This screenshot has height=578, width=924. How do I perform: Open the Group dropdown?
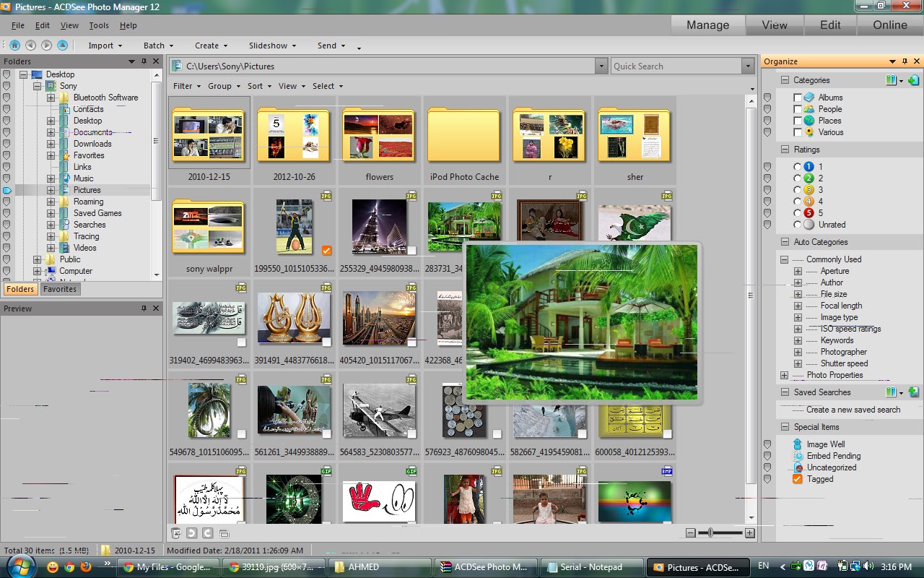click(222, 86)
